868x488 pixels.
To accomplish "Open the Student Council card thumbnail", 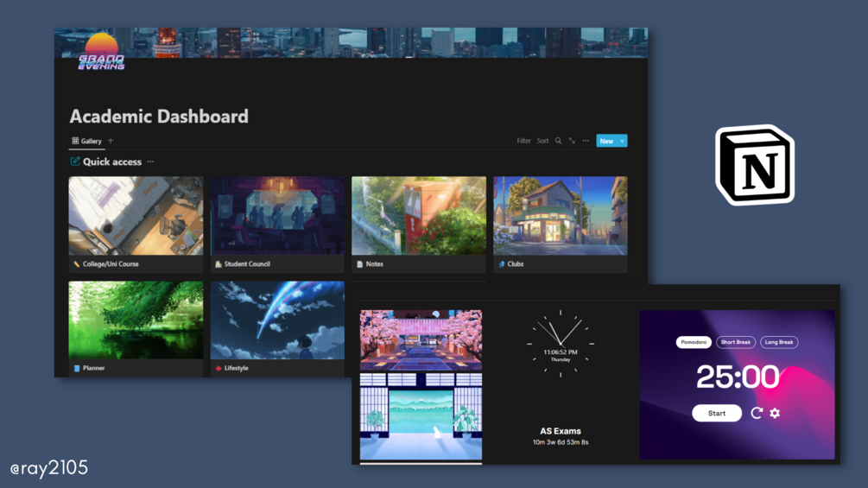I will [x=277, y=216].
